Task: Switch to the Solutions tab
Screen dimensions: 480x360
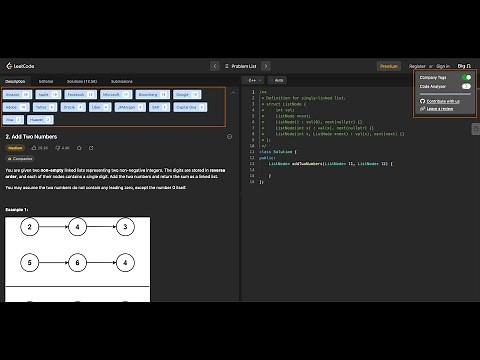Action: tap(82, 81)
